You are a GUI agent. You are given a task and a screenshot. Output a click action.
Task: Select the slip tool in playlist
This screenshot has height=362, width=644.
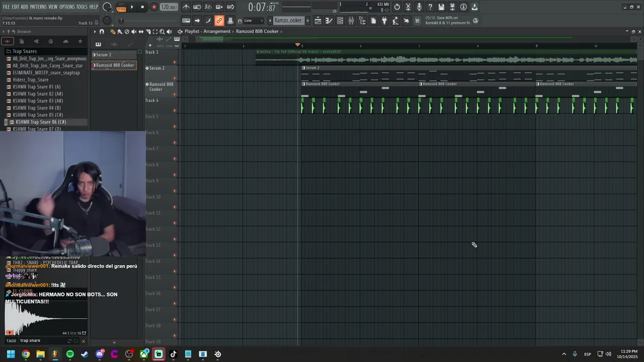(141, 32)
